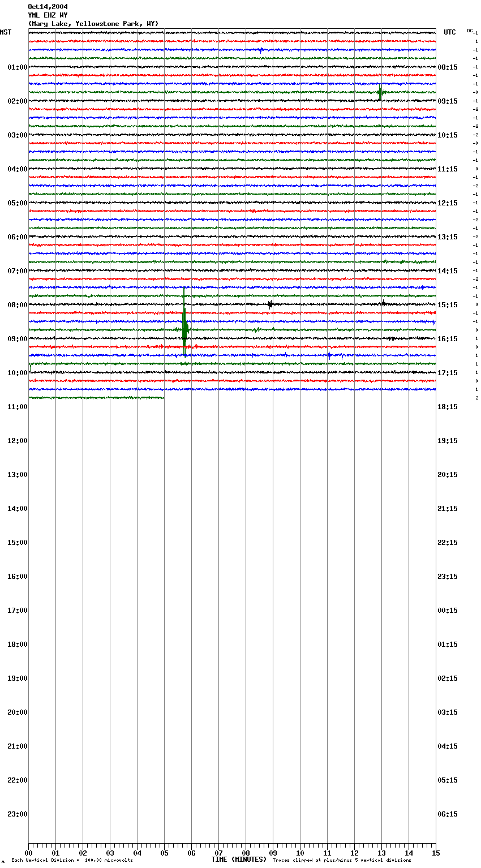Click the blue trace event near minute 11
The height and width of the screenshot is (868, 481).
coord(329,355)
